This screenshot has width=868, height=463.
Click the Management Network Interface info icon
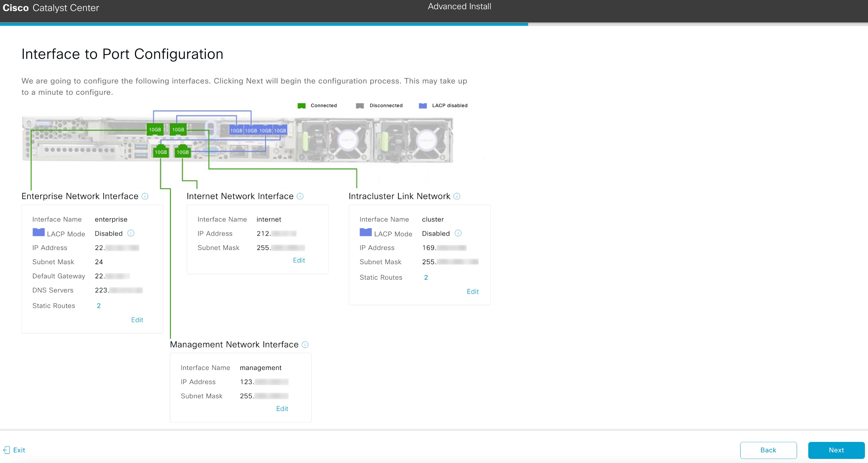pos(305,345)
